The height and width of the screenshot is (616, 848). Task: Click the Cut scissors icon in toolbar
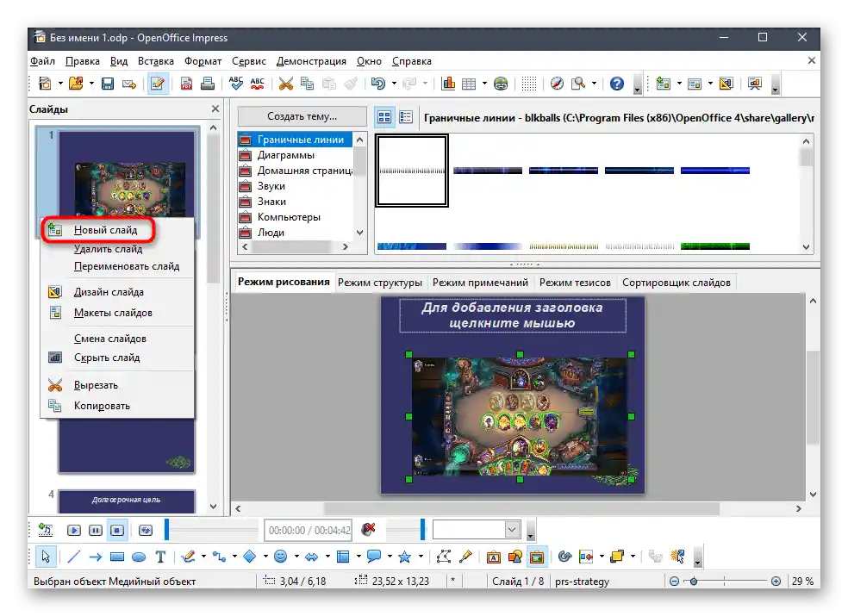coord(285,84)
